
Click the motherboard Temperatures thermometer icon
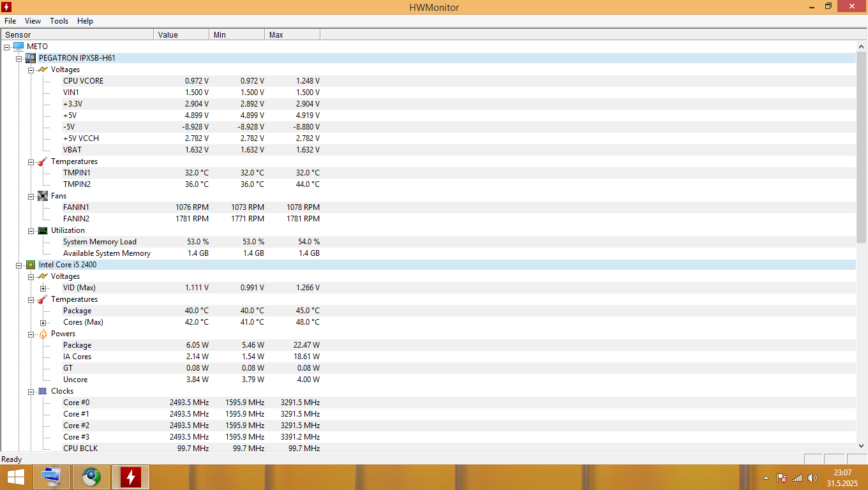[43, 161]
